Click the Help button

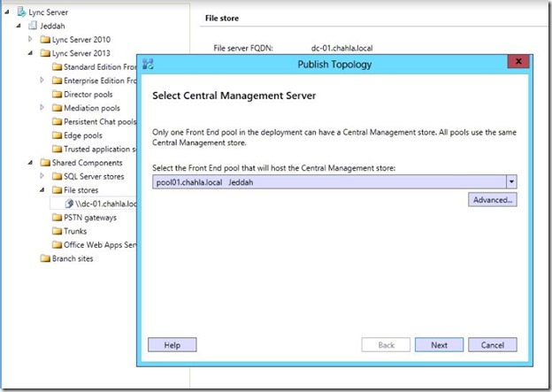coord(172,345)
